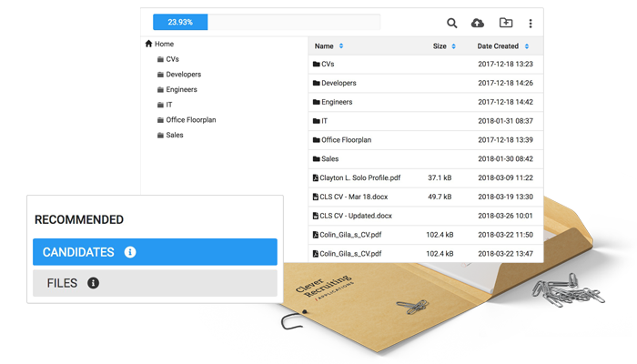Click the 49.7 kB size cell
This screenshot has width=637, height=364.
click(440, 197)
